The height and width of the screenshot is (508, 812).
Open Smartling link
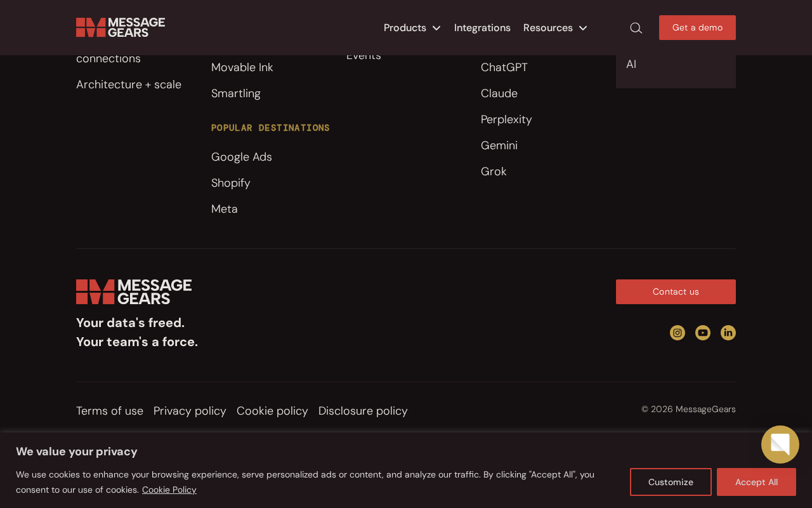(236, 93)
